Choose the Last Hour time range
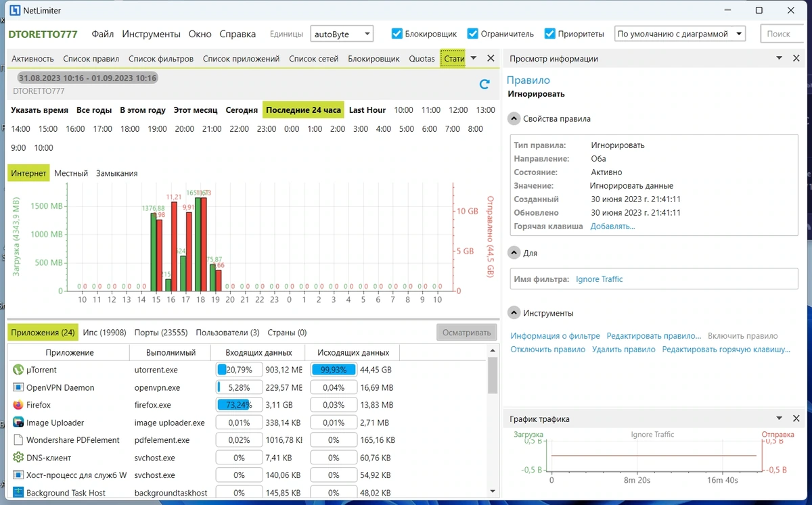 click(x=367, y=110)
